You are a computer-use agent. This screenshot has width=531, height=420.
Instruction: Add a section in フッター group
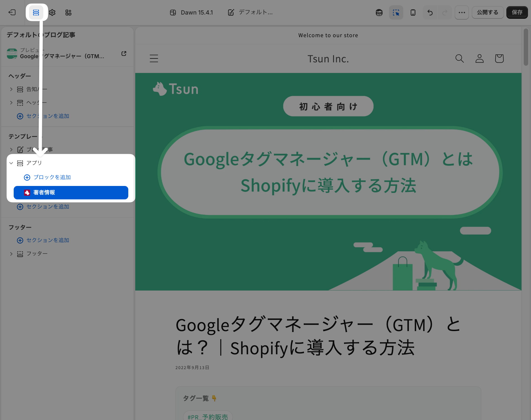tap(43, 240)
